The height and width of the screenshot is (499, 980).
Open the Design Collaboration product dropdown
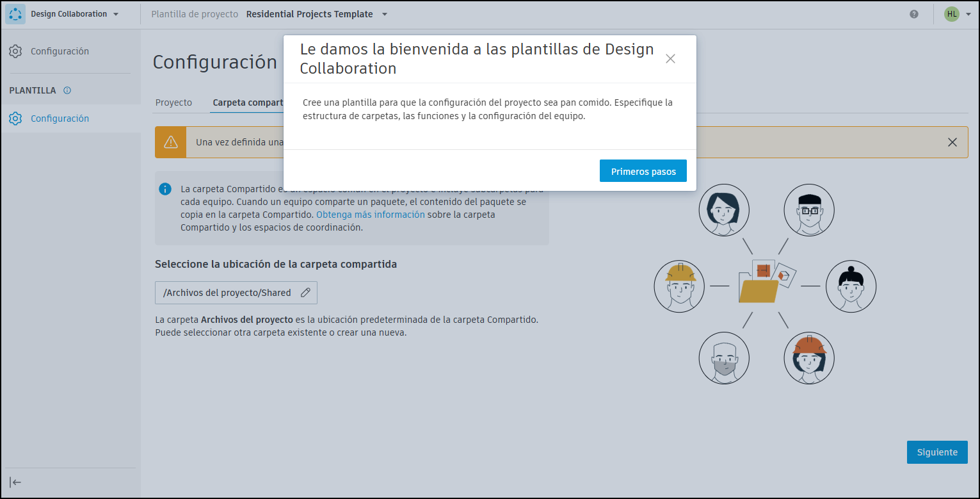74,14
